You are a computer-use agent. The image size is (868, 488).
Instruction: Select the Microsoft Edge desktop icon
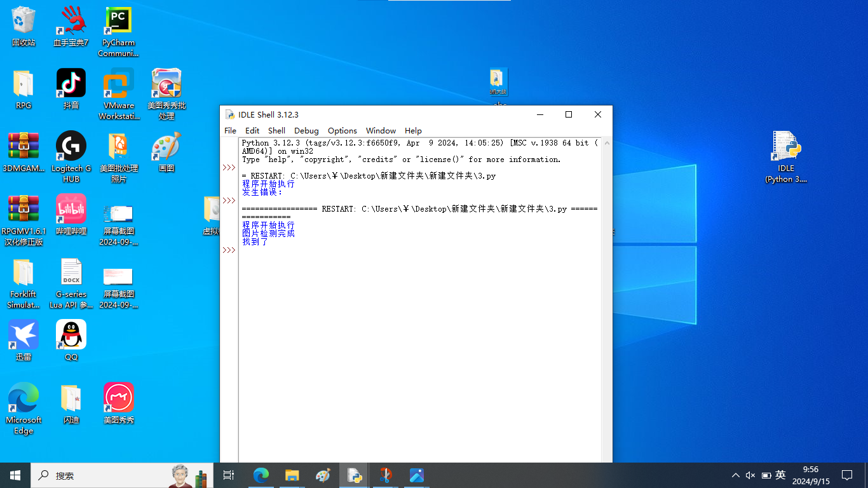24,409
